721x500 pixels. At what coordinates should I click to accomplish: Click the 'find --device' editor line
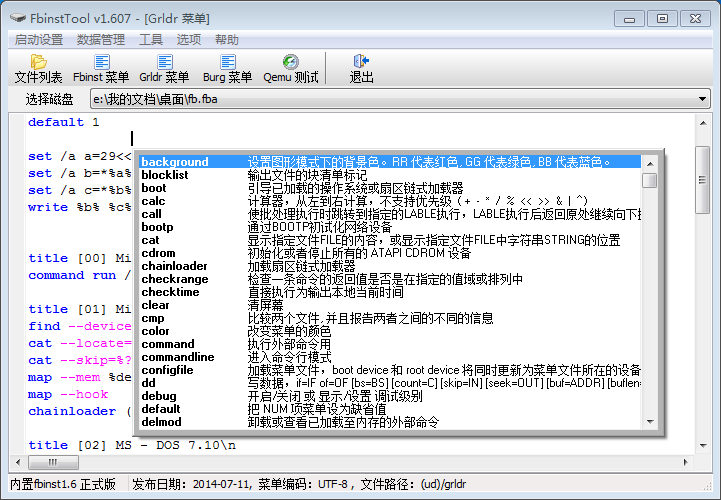click(80, 326)
